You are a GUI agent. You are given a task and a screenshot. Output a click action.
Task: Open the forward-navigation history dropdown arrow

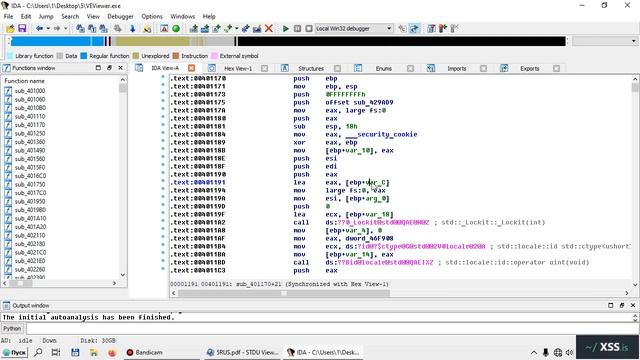click(x=66, y=29)
